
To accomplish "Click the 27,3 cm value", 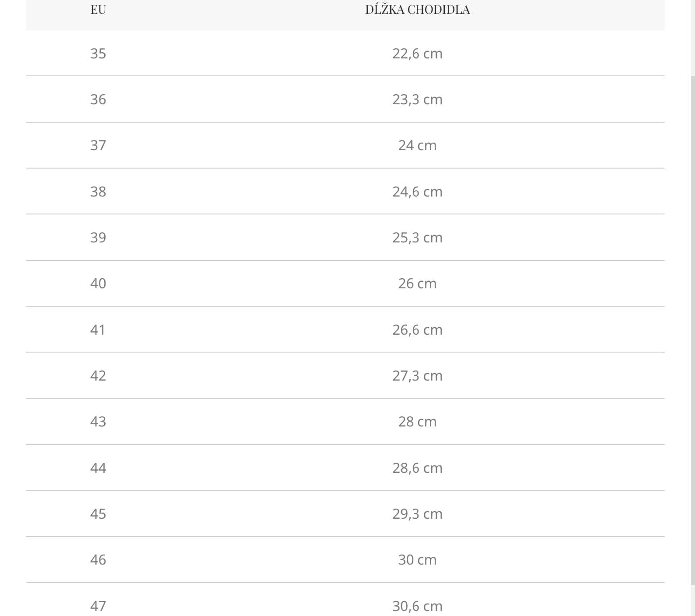I will pos(417,376).
